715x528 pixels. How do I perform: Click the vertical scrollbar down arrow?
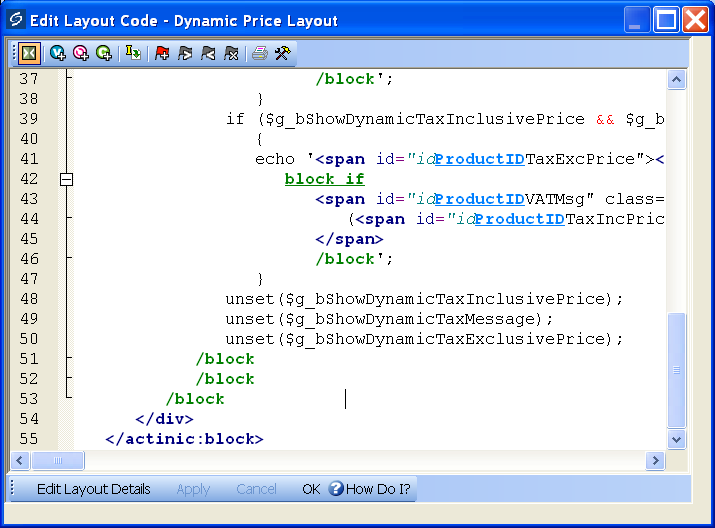677,439
